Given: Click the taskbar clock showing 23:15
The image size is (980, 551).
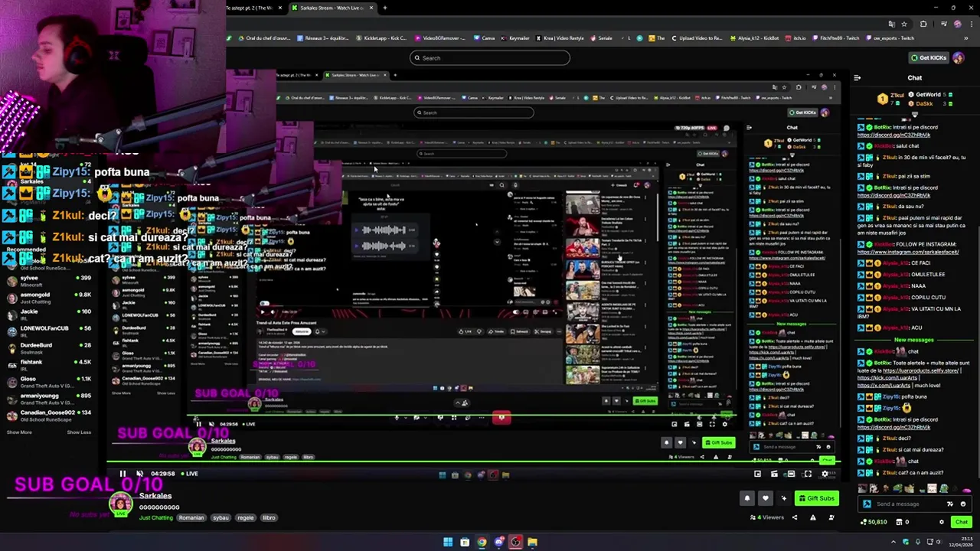Looking at the screenshot, I should click(x=962, y=542).
